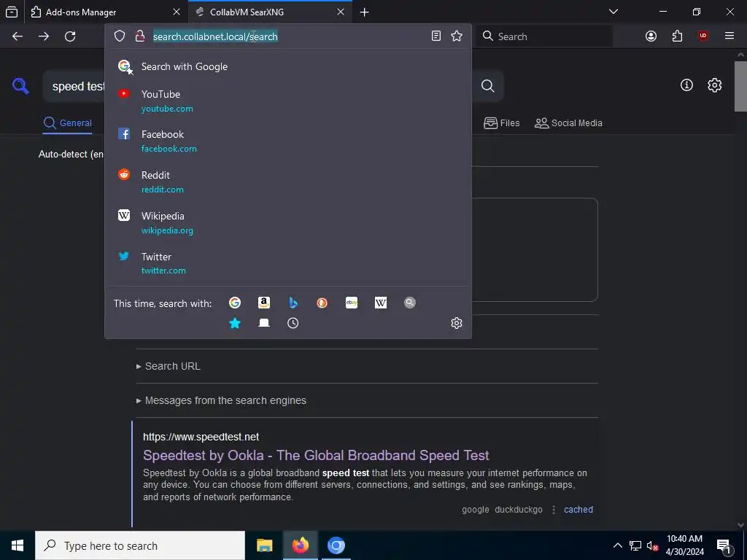Open Chromium from the taskbar
The width and height of the screenshot is (747, 560).
336,545
